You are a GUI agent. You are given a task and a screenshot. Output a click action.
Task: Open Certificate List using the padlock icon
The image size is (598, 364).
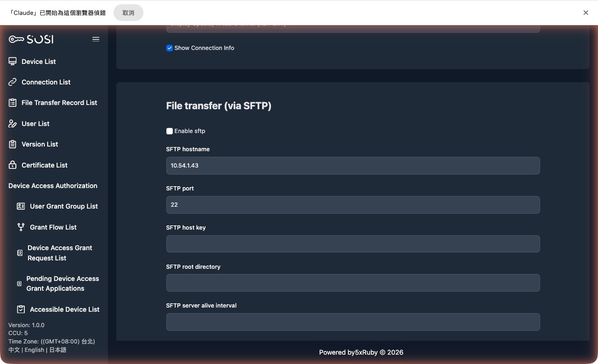[x=12, y=165]
